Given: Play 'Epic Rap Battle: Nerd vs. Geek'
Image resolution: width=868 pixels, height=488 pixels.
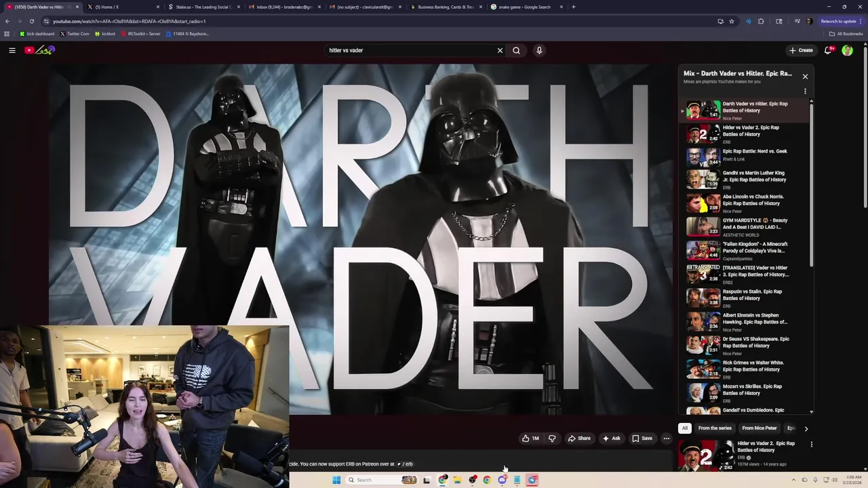Looking at the screenshot, I should [745, 155].
